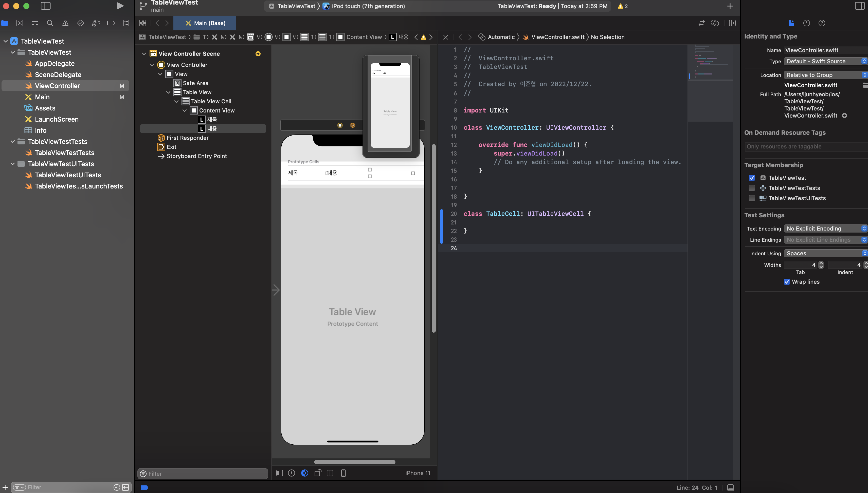Open the Issue navigator warning icon

(65, 23)
